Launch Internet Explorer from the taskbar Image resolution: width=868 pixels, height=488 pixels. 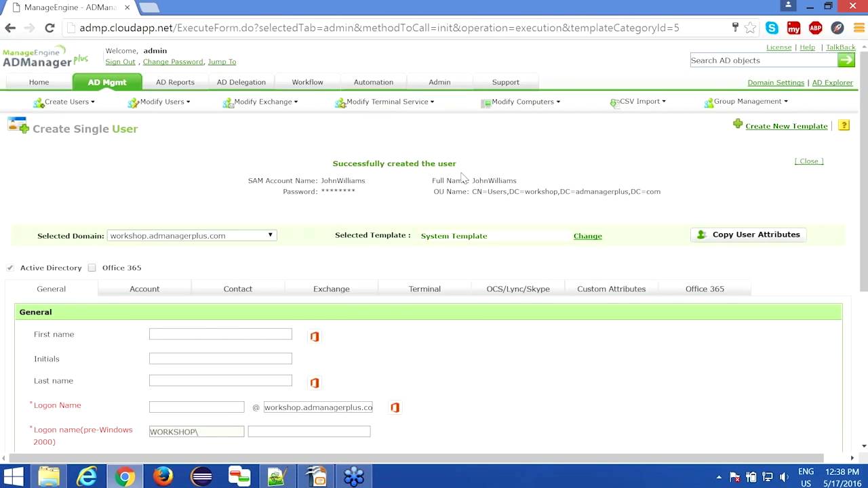87,476
